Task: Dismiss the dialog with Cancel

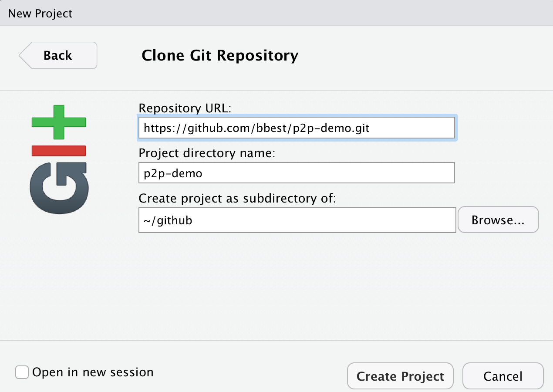Action: [x=502, y=376]
